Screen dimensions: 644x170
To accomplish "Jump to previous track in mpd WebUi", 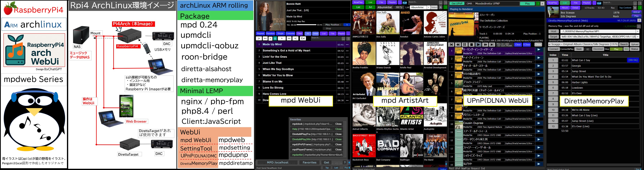I will pos(259,39).
